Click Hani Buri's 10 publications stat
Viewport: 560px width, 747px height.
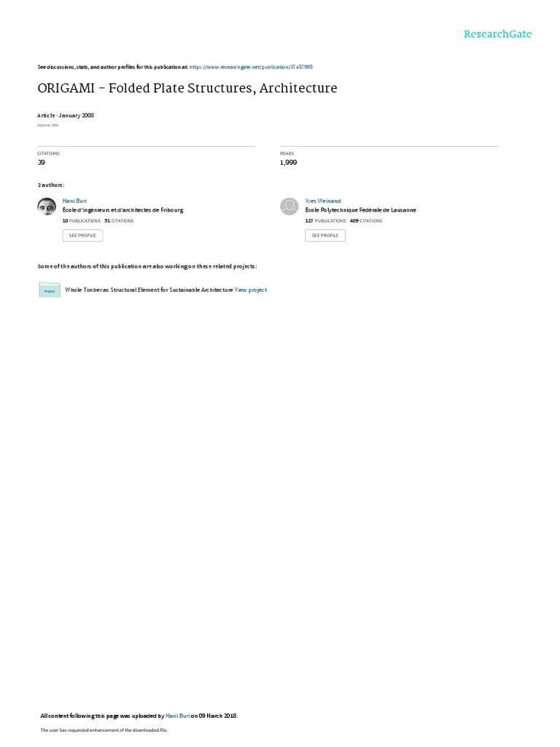tap(82, 220)
